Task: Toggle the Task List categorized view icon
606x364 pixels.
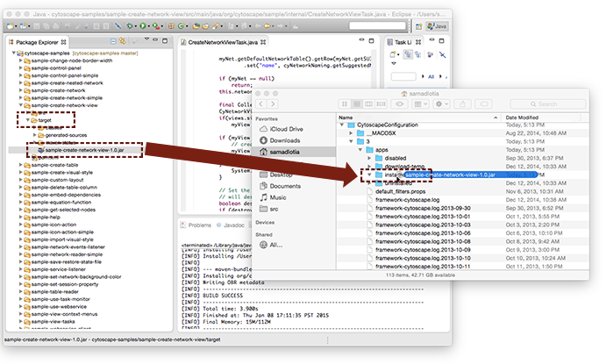Action: [x=408, y=54]
